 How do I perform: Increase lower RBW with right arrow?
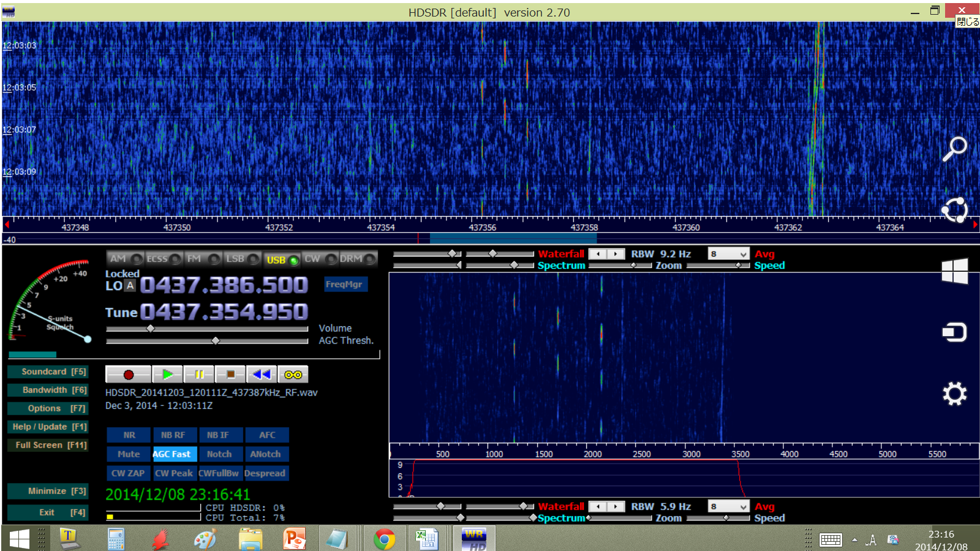pyautogui.click(x=616, y=506)
